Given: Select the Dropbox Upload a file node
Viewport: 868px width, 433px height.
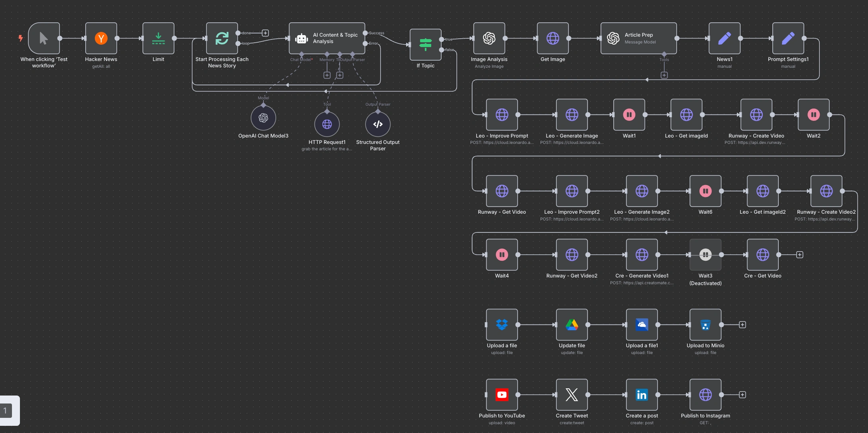Looking at the screenshot, I should pos(502,325).
